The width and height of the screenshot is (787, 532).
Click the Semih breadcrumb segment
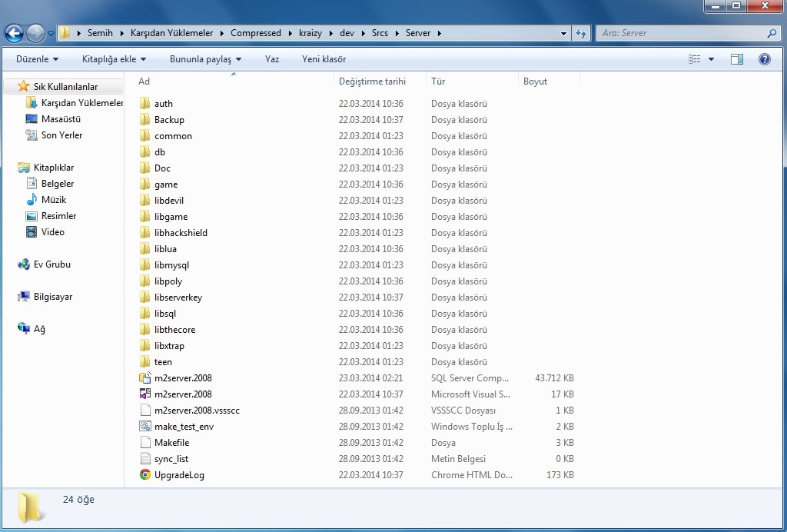(100, 33)
